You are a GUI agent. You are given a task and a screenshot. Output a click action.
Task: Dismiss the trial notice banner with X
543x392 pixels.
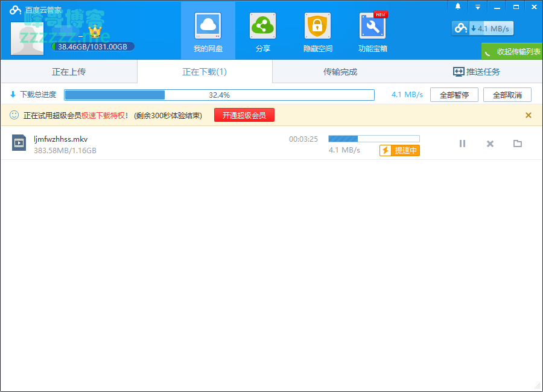coord(529,115)
